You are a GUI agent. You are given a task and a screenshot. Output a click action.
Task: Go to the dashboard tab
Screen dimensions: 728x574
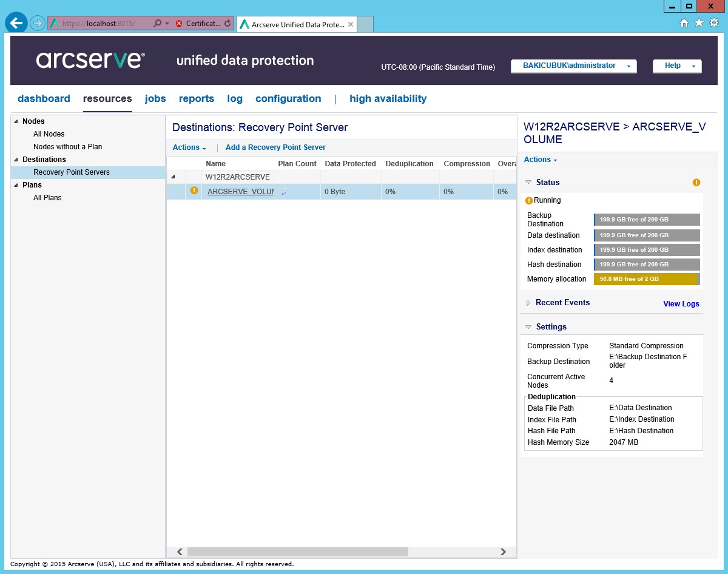pyautogui.click(x=44, y=98)
